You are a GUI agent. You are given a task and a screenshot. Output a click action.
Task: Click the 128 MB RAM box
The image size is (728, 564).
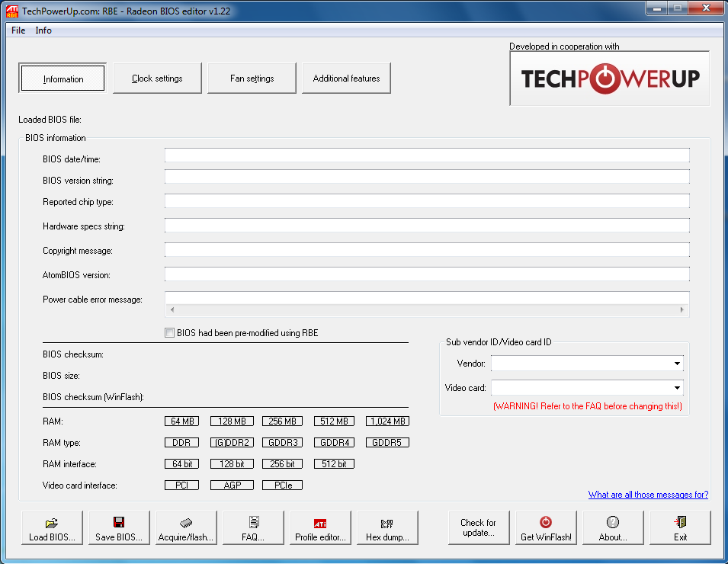pyautogui.click(x=233, y=421)
